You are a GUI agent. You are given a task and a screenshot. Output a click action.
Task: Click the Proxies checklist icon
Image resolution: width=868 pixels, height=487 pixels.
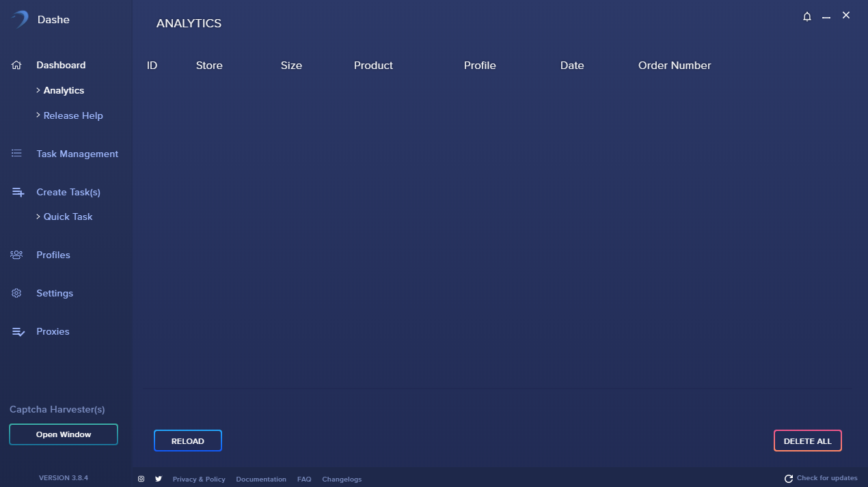coord(18,332)
